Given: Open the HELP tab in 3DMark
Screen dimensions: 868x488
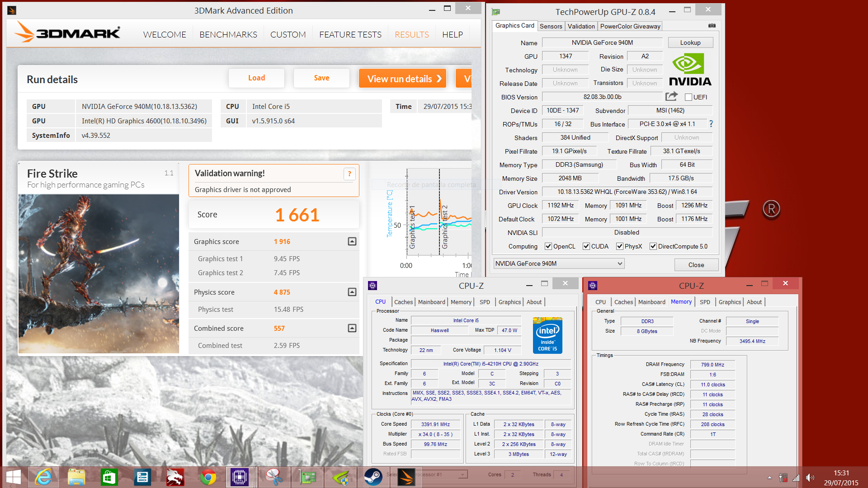Looking at the screenshot, I should click(453, 34).
